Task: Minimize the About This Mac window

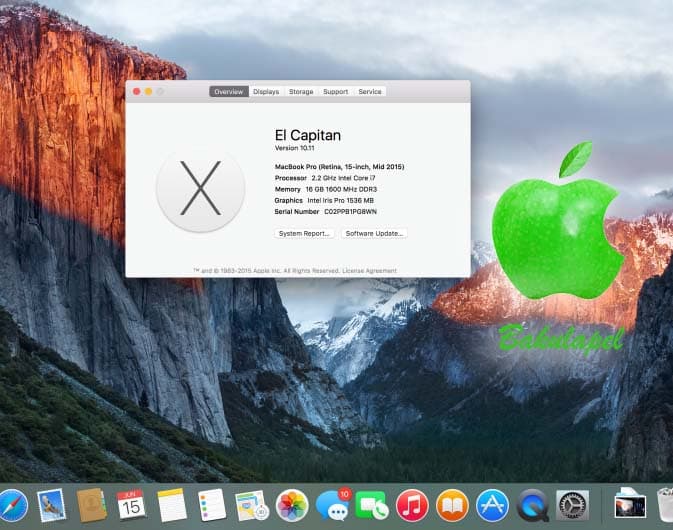Action: [149, 91]
